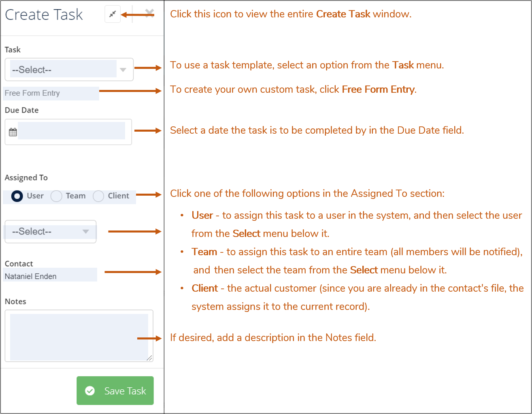The image size is (532, 414).
Task: Click the Create Task window title
Action: 44,14
